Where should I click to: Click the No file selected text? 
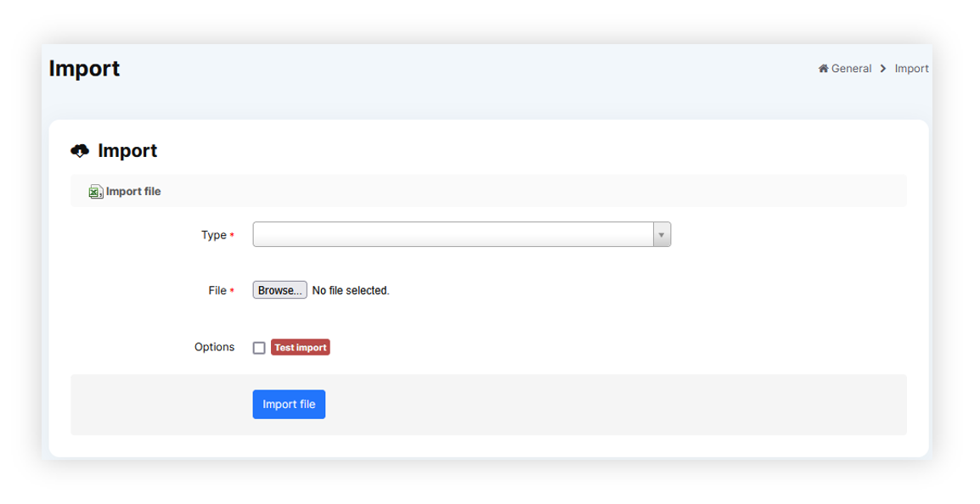pos(351,290)
